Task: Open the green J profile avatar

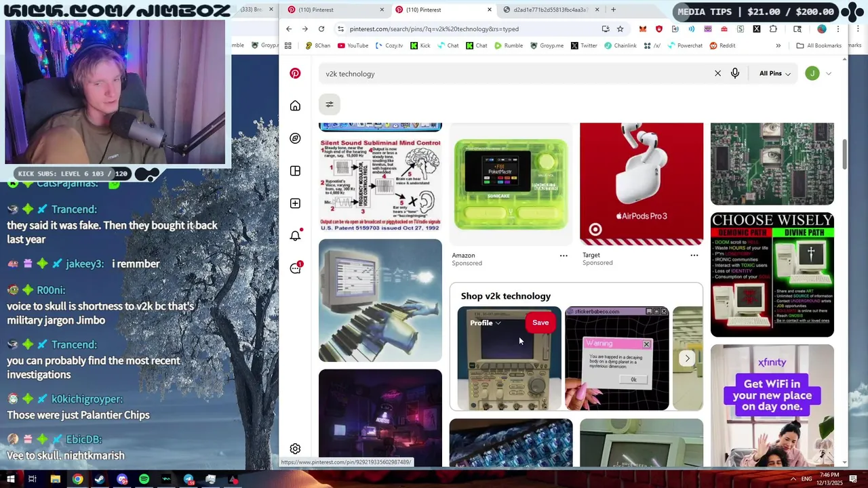Action: 812,73
